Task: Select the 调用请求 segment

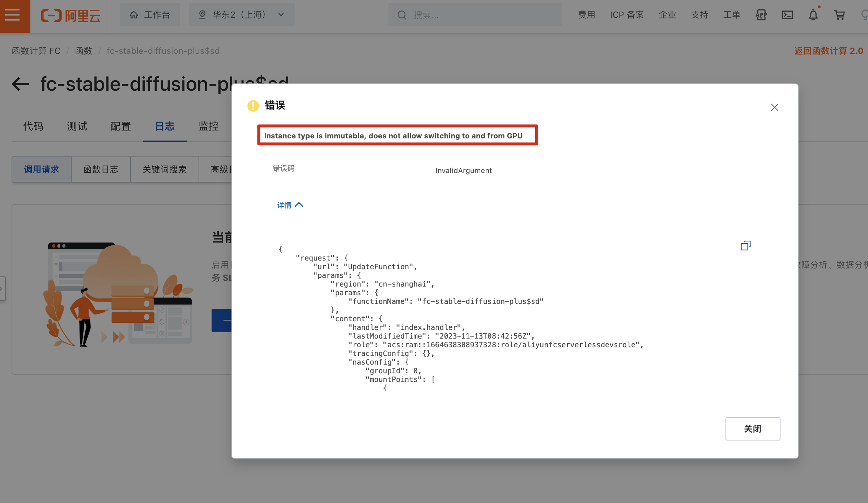Action: coord(42,169)
